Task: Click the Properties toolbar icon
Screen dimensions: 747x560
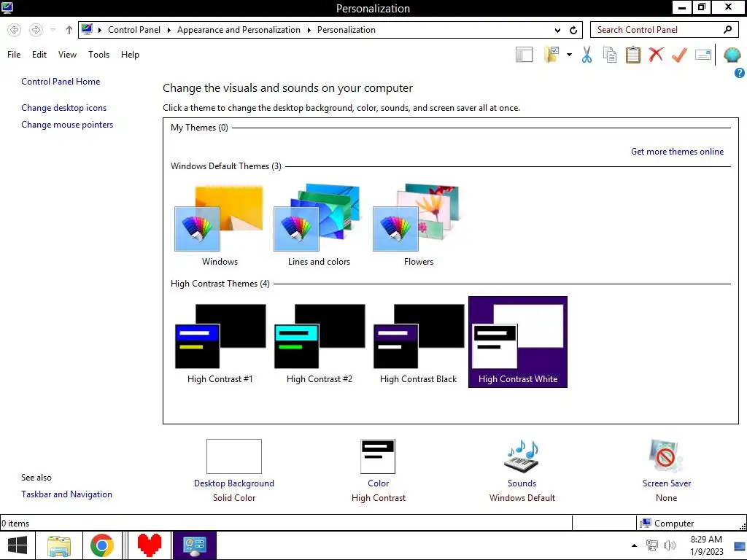Action: pos(703,54)
